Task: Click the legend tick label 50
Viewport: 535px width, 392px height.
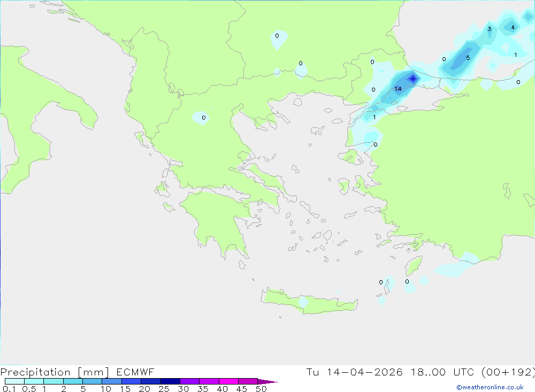Action: (x=262, y=389)
